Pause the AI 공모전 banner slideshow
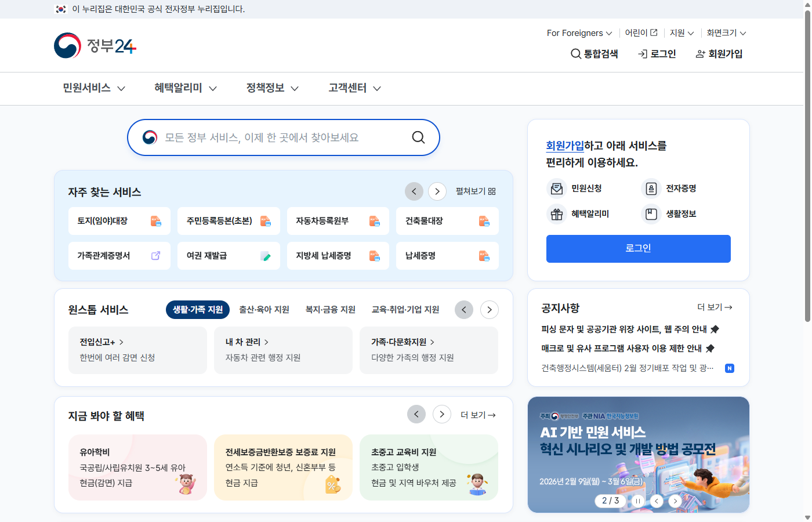Viewport: 812px width, 522px height. [x=637, y=501]
